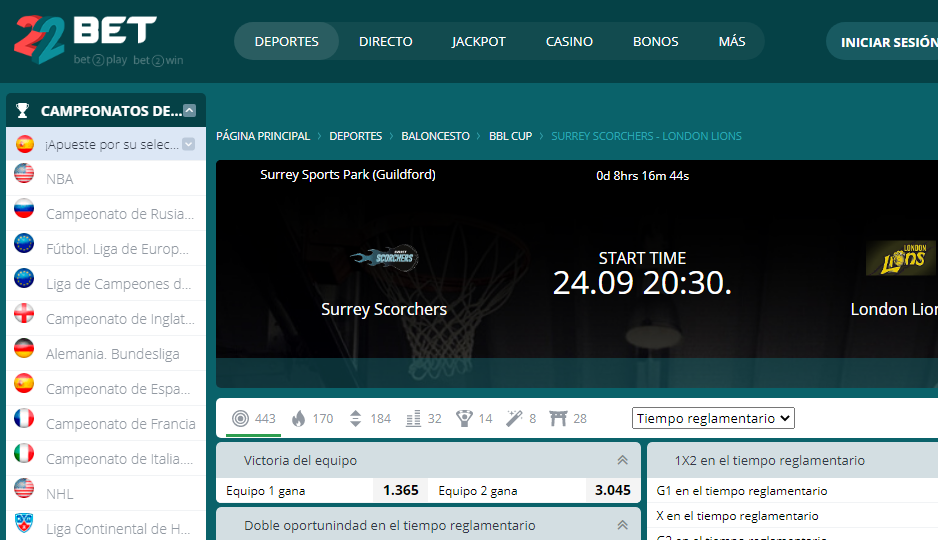Open the NBA championship link

60,179
